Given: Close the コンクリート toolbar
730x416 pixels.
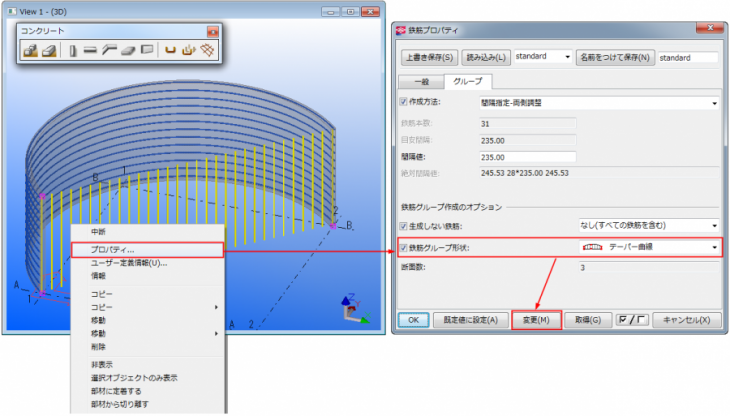Looking at the screenshot, I should click(213, 32).
